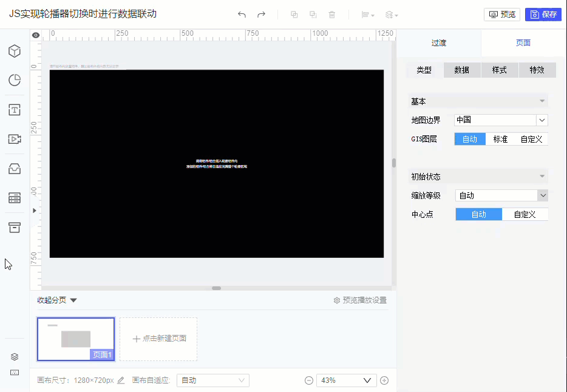The image size is (567, 392).
Task: Open the layer stacking dropdown
Action: coord(392,15)
